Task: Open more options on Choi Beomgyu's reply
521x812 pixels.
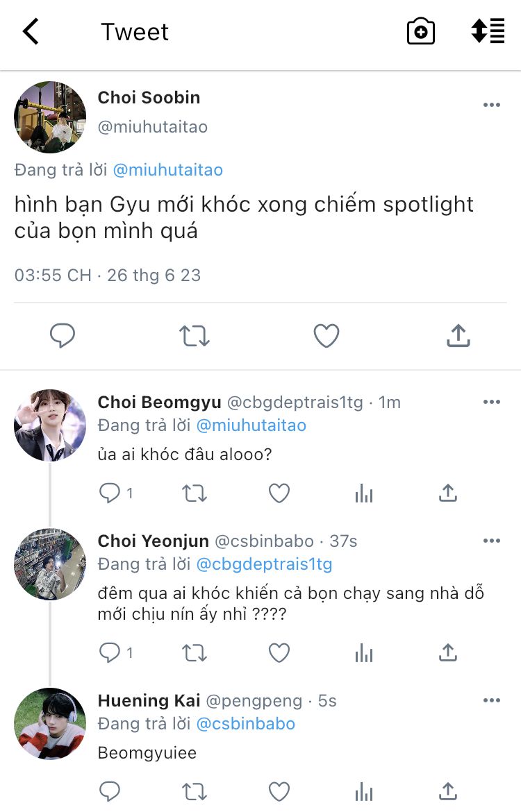Action: [492, 403]
